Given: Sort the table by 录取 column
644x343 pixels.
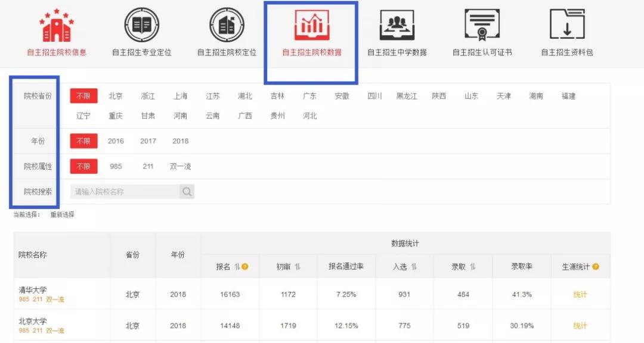Looking at the screenshot, I should click(x=472, y=267).
